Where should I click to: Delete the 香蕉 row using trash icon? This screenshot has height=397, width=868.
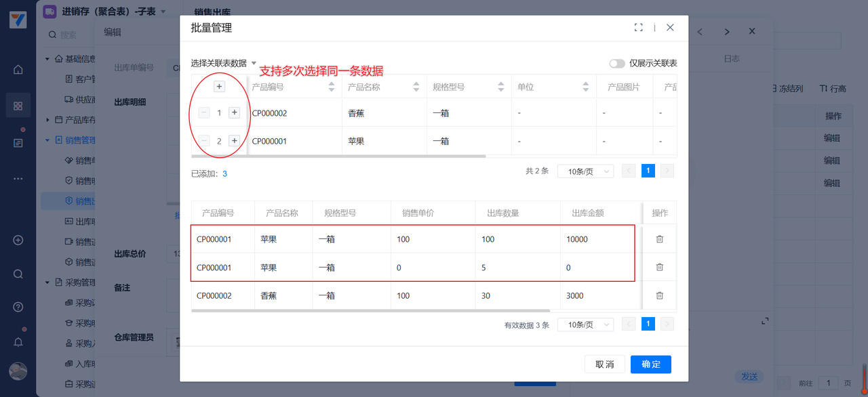(x=659, y=295)
